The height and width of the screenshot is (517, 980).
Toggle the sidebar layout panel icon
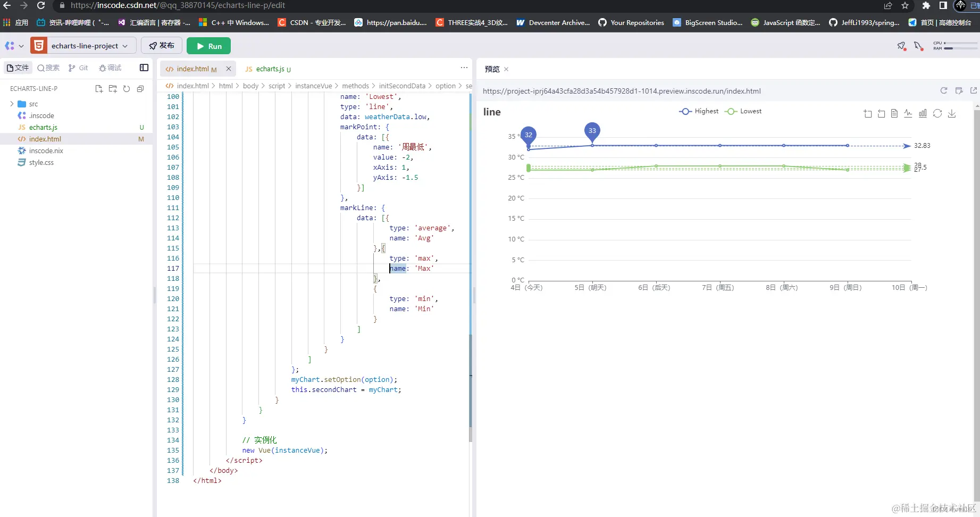(144, 68)
